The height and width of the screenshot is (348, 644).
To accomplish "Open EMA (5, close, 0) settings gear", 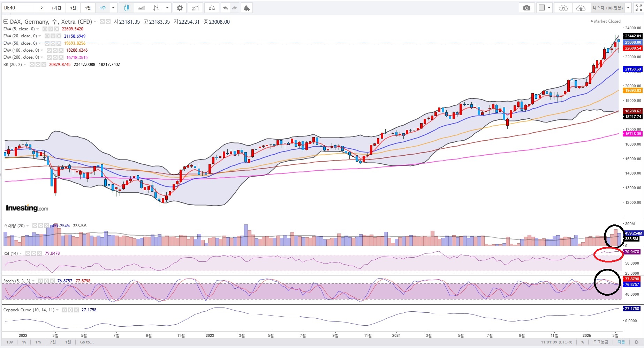I will 51,29.
